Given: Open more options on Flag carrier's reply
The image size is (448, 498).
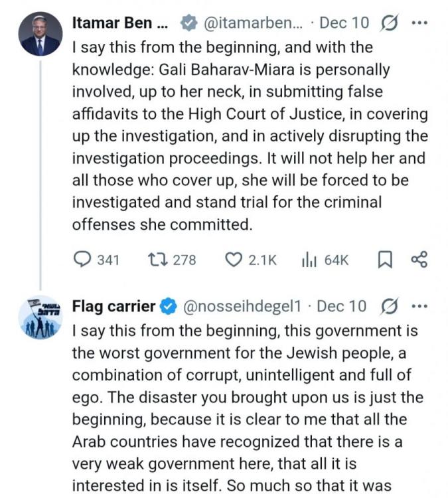Looking at the screenshot, I should 419,306.
